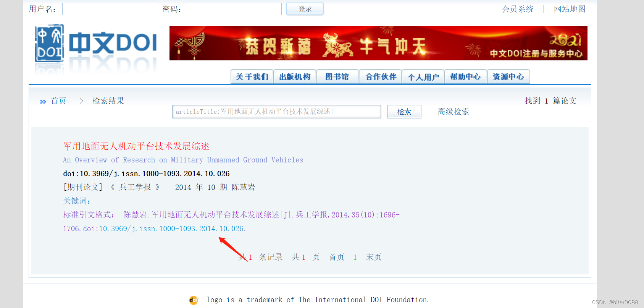The width and height of the screenshot is (644, 308).
Task: Click the articleTitle search box
Action: click(x=277, y=112)
